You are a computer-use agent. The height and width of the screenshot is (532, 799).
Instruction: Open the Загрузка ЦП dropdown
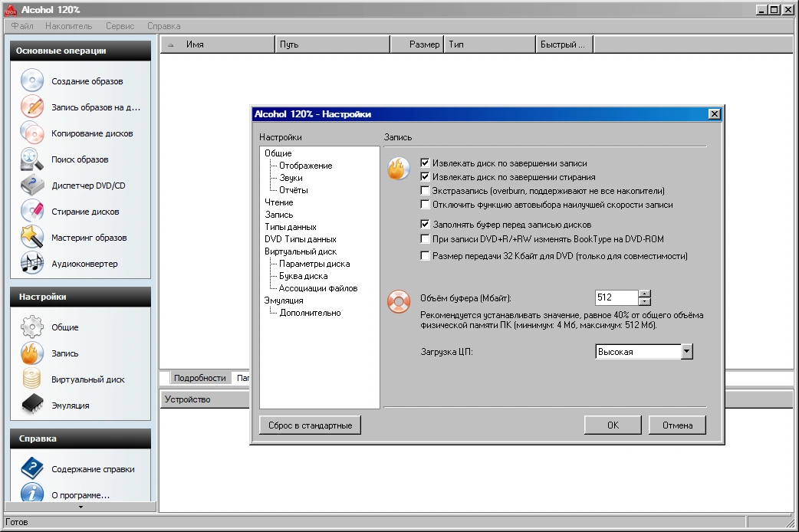point(687,351)
